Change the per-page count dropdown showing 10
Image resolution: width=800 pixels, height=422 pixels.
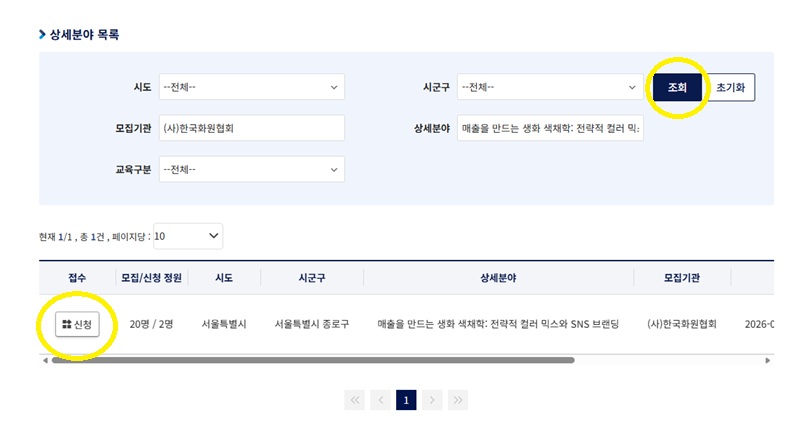pos(188,236)
